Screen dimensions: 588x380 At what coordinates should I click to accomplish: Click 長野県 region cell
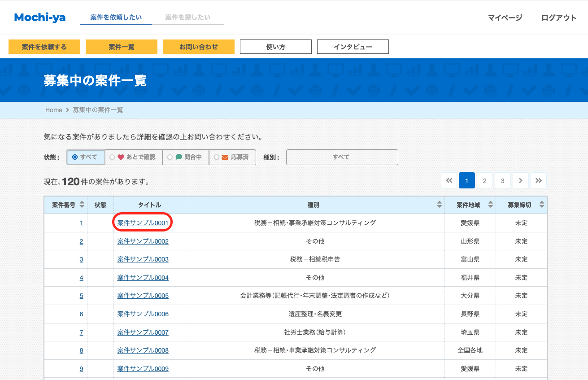(x=470, y=314)
